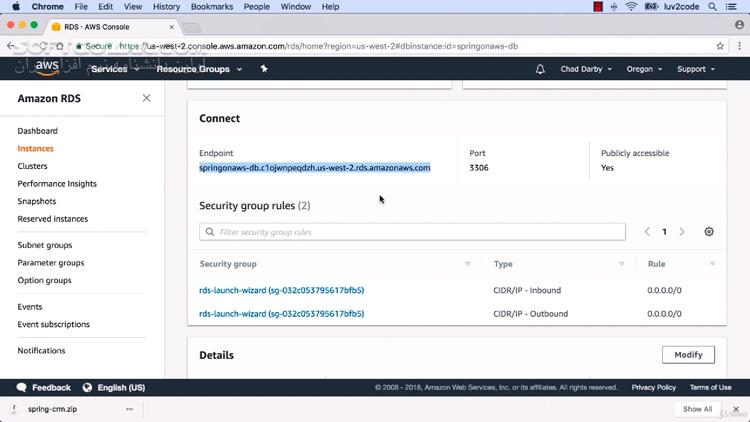The image size is (750, 422).
Task: Open the Oregon region selector
Action: click(x=644, y=69)
